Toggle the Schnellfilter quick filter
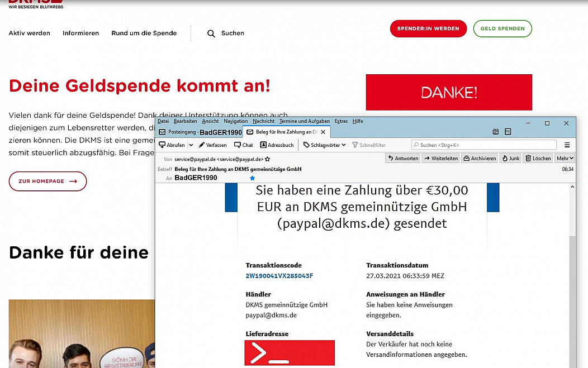The image size is (588, 368). 369,145
